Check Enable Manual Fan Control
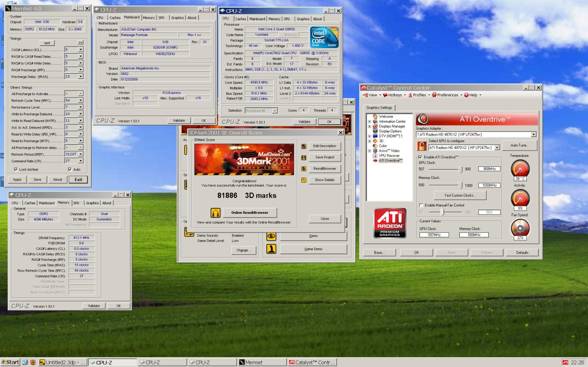This screenshot has width=588, height=367. tap(421, 205)
